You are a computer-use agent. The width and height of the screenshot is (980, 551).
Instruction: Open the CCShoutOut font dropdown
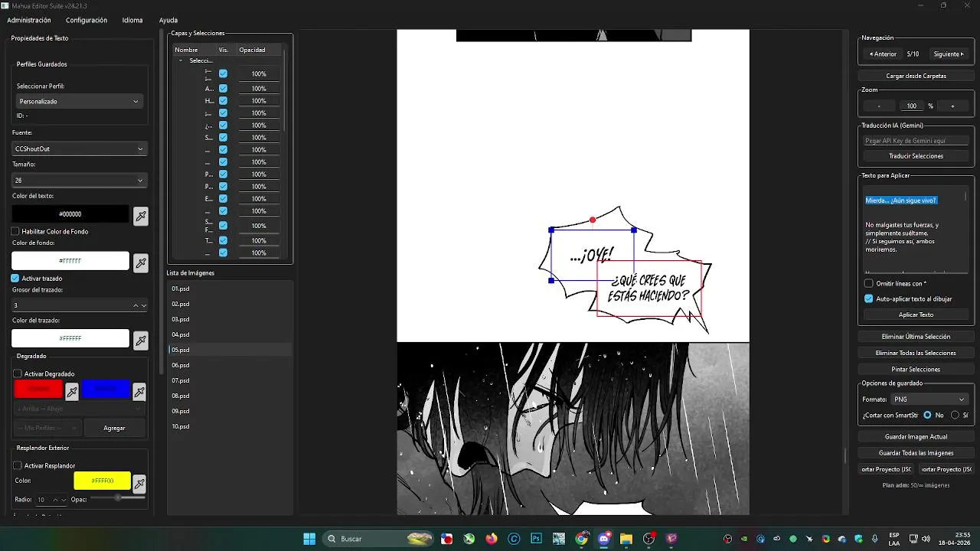point(79,148)
